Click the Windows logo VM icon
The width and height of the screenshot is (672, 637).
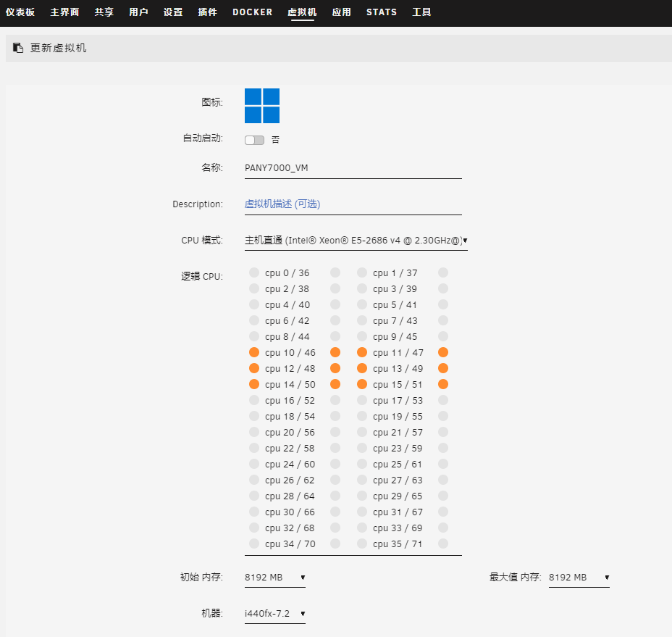click(261, 106)
